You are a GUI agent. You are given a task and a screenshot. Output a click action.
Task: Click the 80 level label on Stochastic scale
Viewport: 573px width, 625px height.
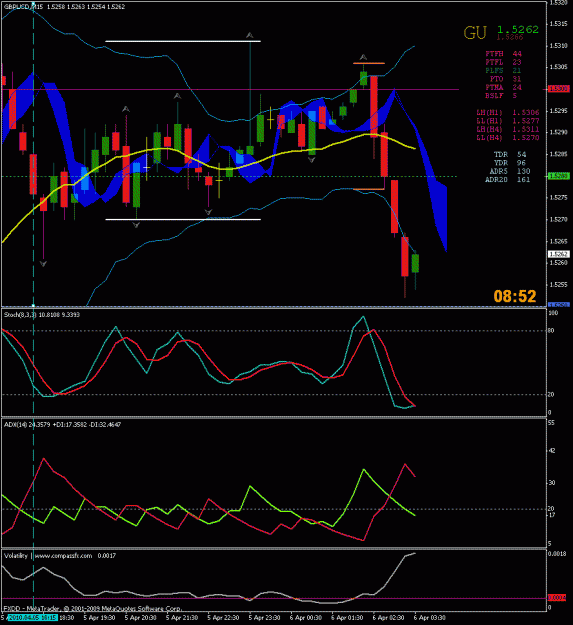(x=551, y=330)
